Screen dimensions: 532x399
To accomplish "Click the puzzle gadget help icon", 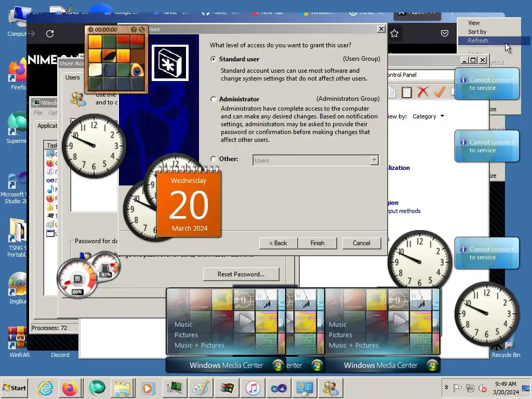I will (x=134, y=30).
